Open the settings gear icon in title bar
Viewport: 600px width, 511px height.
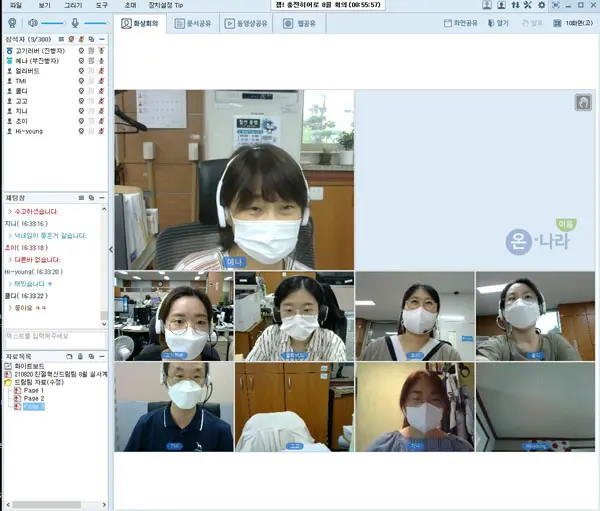(541, 5)
